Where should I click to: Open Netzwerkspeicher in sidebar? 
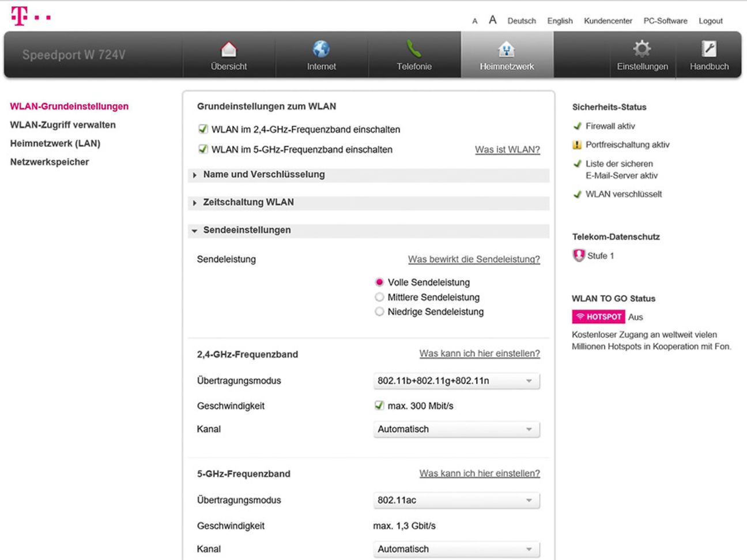50,162
